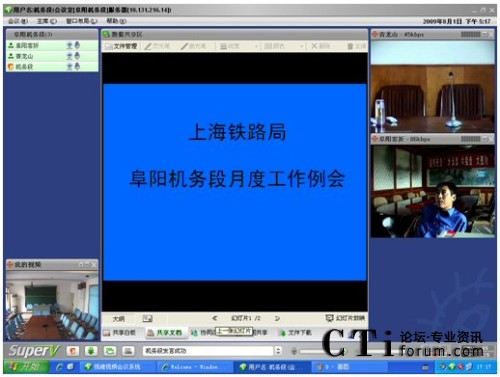
Task: Switch to the 共享白板 tab
Action: pyautogui.click(x=120, y=332)
